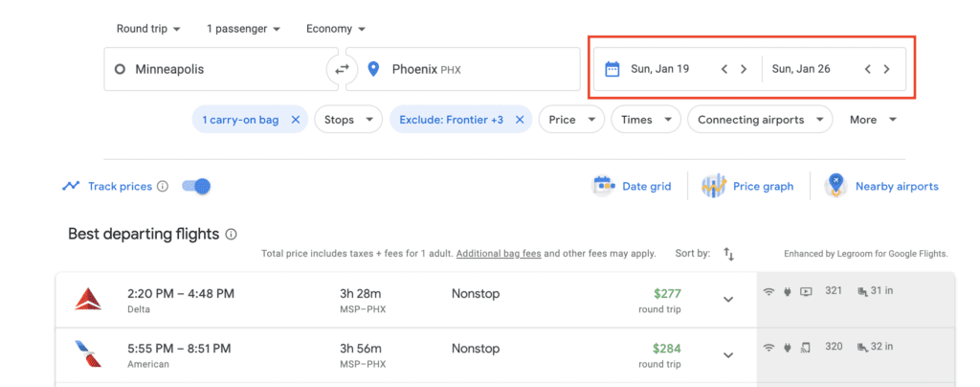Change the Economy cabin class dropdown
This screenshot has height=387, width=980.
335,29
